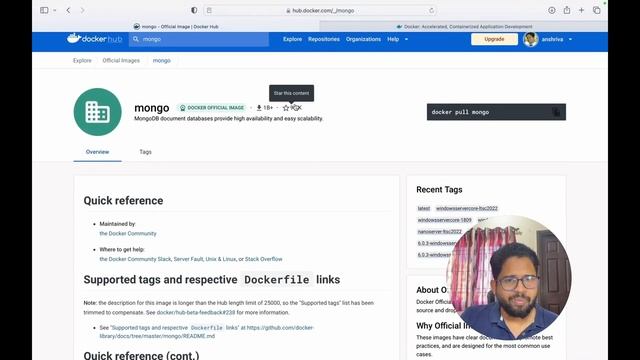Screen dimensions: 640x360
Task: Open the anshriva account menu
Action: coord(556,40)
